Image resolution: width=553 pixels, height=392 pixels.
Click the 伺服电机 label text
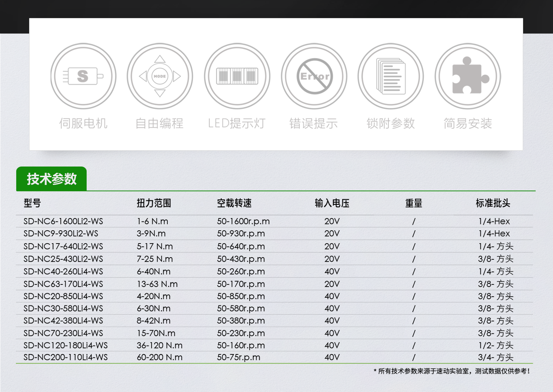pos(83,123)
